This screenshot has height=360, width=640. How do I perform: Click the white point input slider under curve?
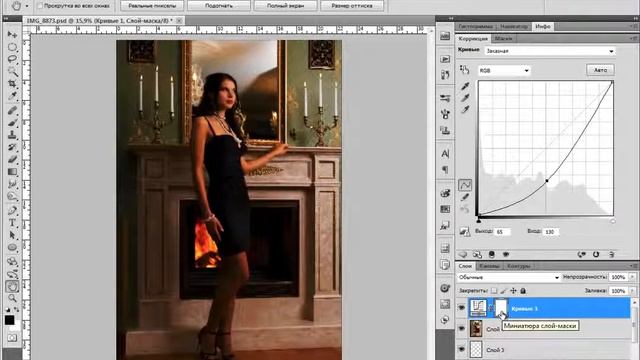[x=613, y=221]
